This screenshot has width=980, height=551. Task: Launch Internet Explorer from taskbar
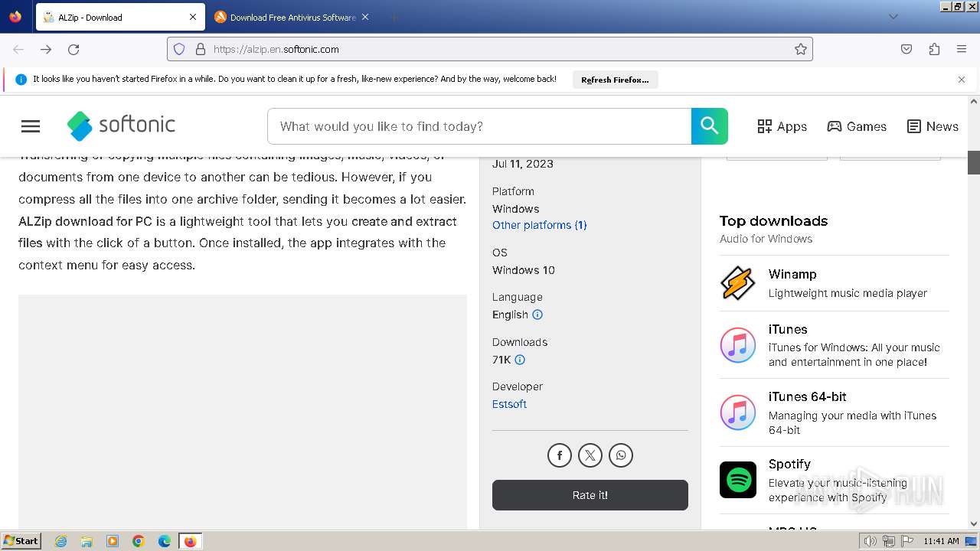(x=61, y=541)
